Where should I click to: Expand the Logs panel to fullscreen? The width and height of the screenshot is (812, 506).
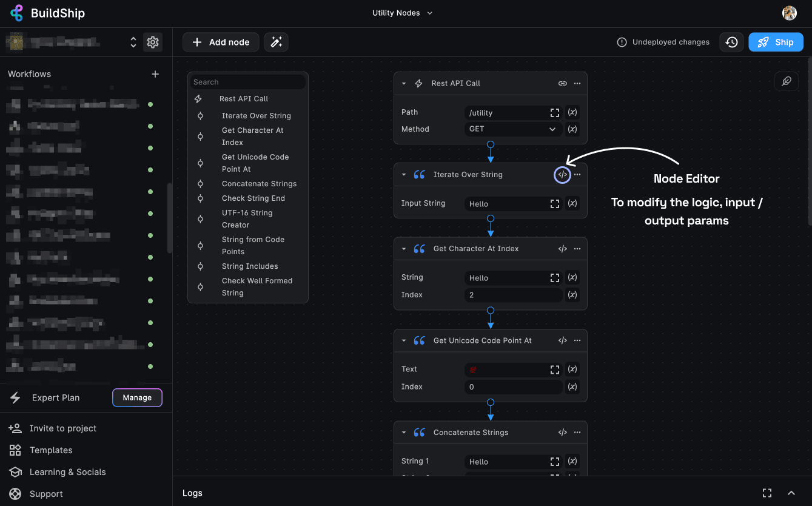coord(767,493)
